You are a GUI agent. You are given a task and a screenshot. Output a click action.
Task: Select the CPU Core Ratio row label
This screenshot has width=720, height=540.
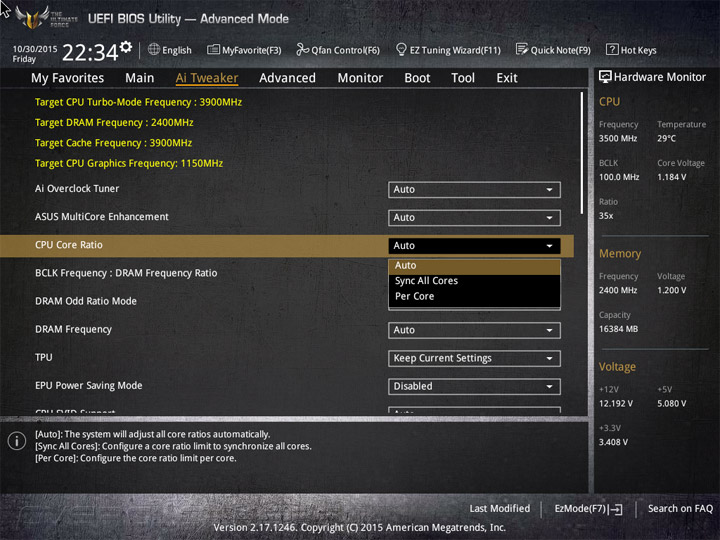pos(69,245)
